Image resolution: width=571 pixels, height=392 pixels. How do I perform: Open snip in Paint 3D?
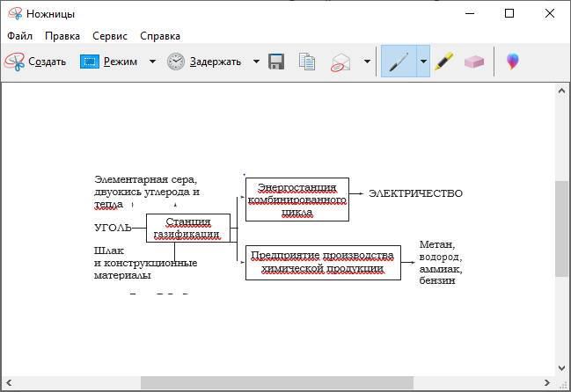point(513,62)
